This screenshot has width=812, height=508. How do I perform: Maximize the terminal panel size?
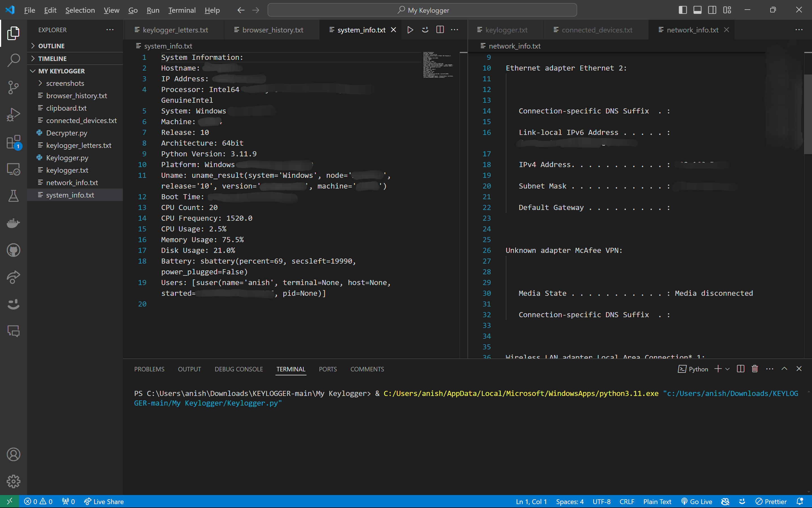784,369
